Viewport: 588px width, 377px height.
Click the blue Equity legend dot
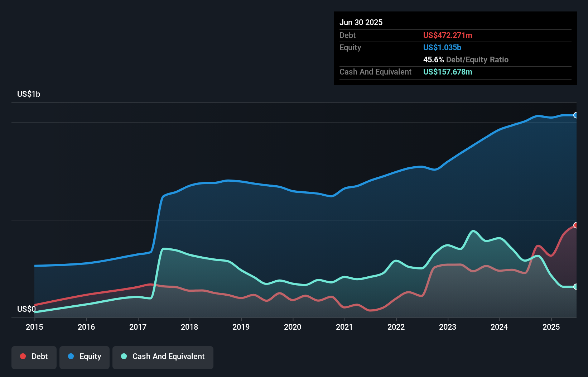[x=71, y=356]
